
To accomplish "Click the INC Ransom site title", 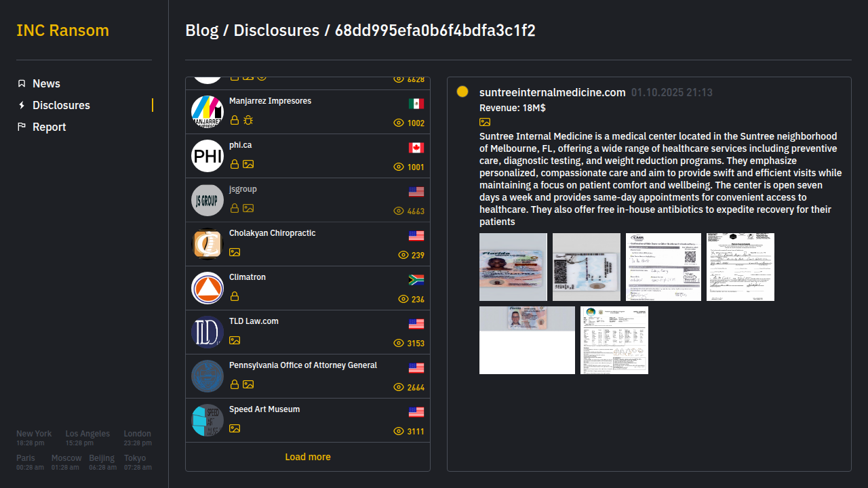I will coord(62,30).
